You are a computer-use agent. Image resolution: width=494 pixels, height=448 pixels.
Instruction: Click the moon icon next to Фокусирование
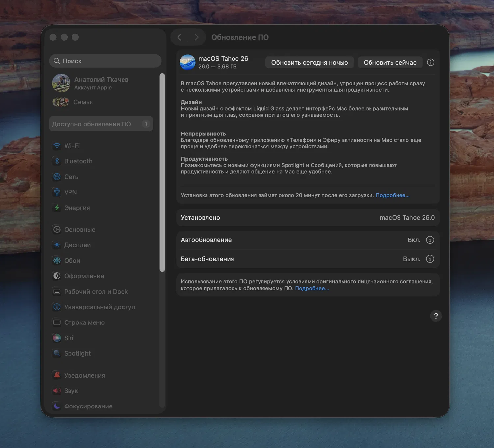click(x=57, y=406)
